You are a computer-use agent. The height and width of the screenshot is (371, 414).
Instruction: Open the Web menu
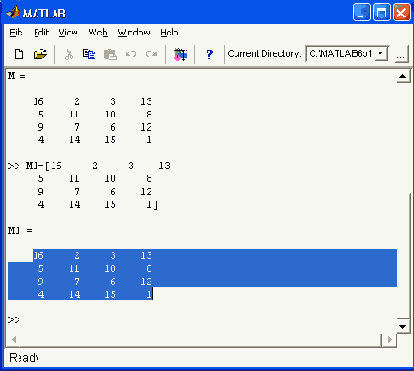pyautogui.click(x=98, y=32)
